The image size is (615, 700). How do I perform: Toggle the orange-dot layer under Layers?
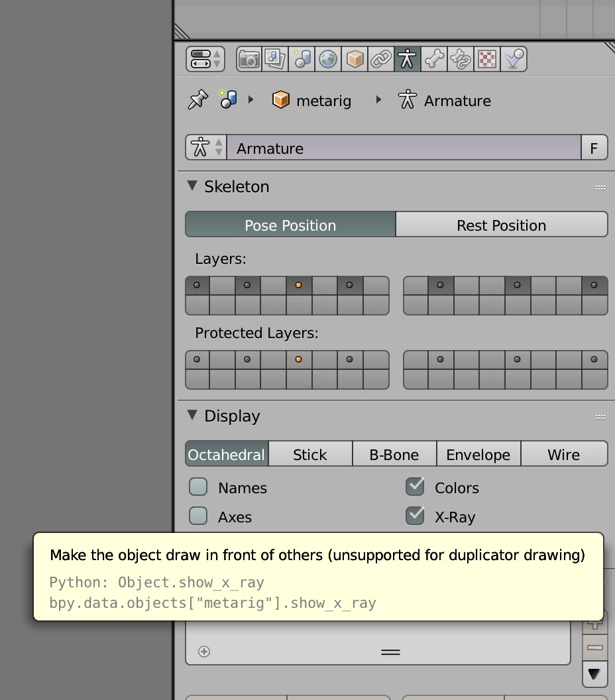click(299, 286)
